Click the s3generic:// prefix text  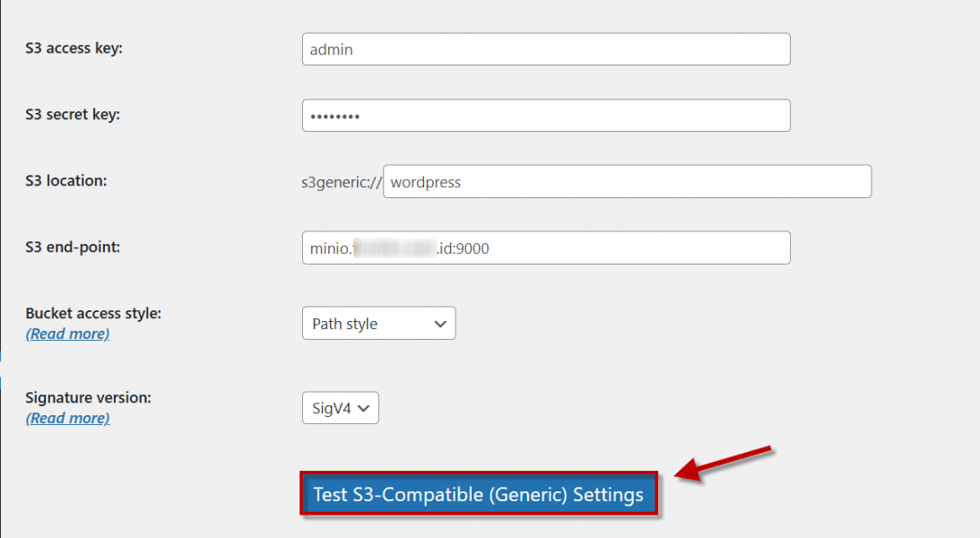(342, 183)
